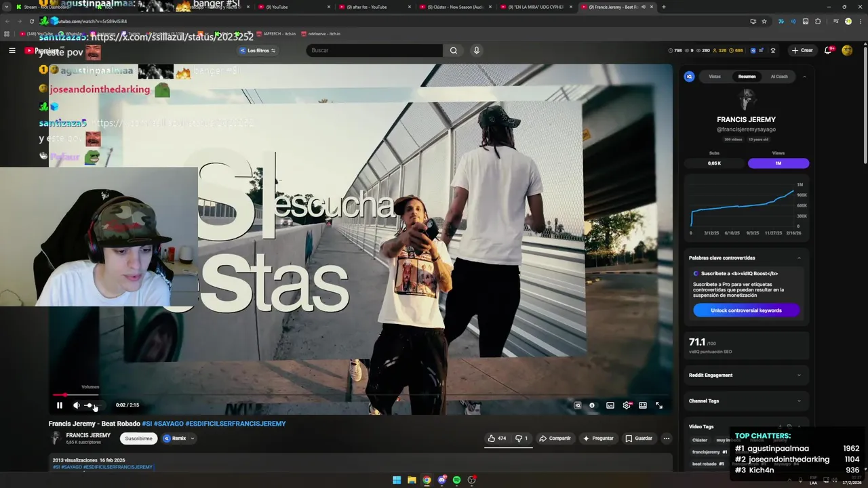Screen dimensions: 868x488
Task: Open IAFFECH itch.io bookmark
Action: tap(275, 33)
